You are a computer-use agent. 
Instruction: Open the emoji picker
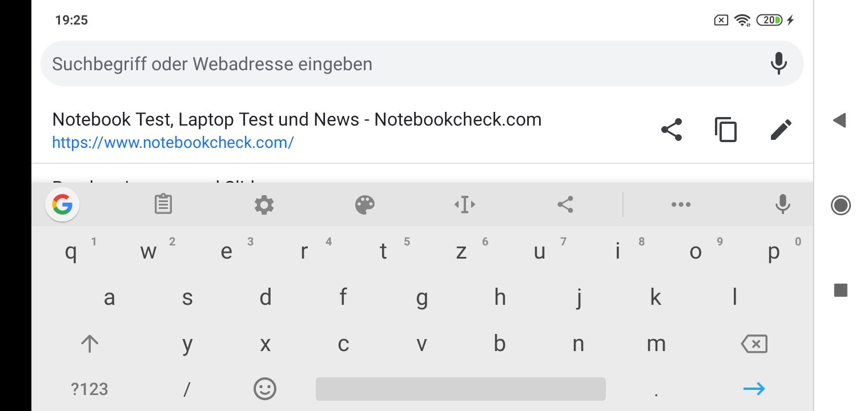pos(264,389)
